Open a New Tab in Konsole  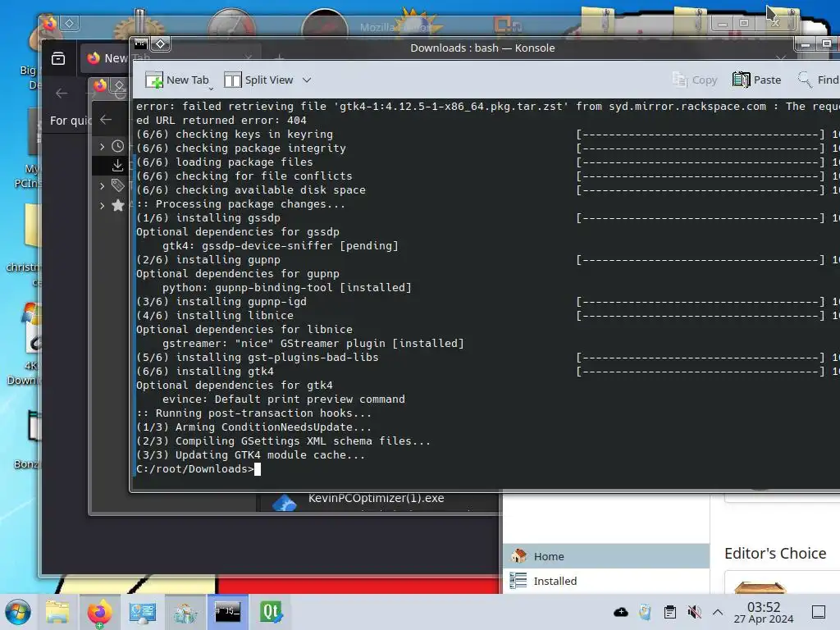[177, 80]
